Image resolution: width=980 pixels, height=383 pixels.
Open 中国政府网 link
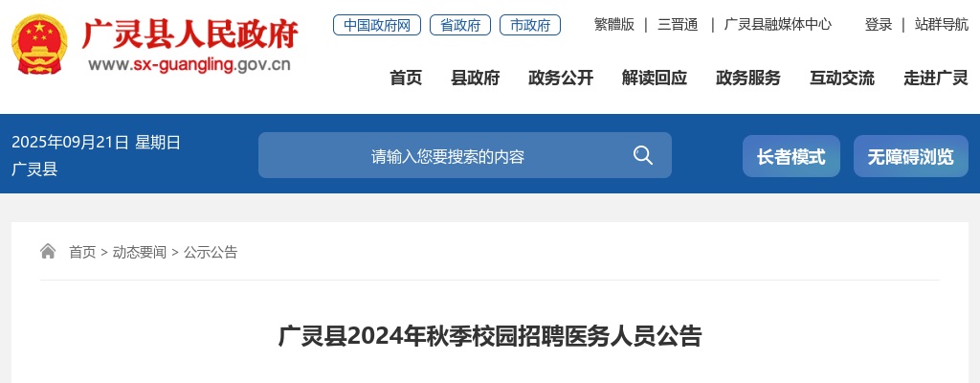[377, 25]
